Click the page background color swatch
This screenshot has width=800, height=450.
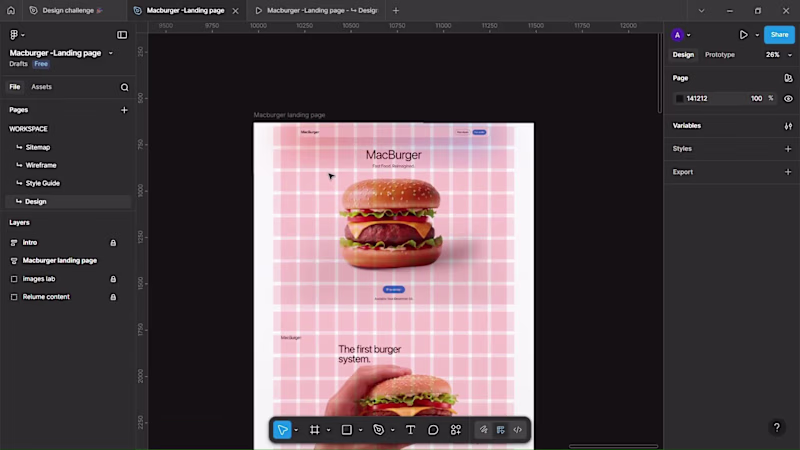[679, 98]
